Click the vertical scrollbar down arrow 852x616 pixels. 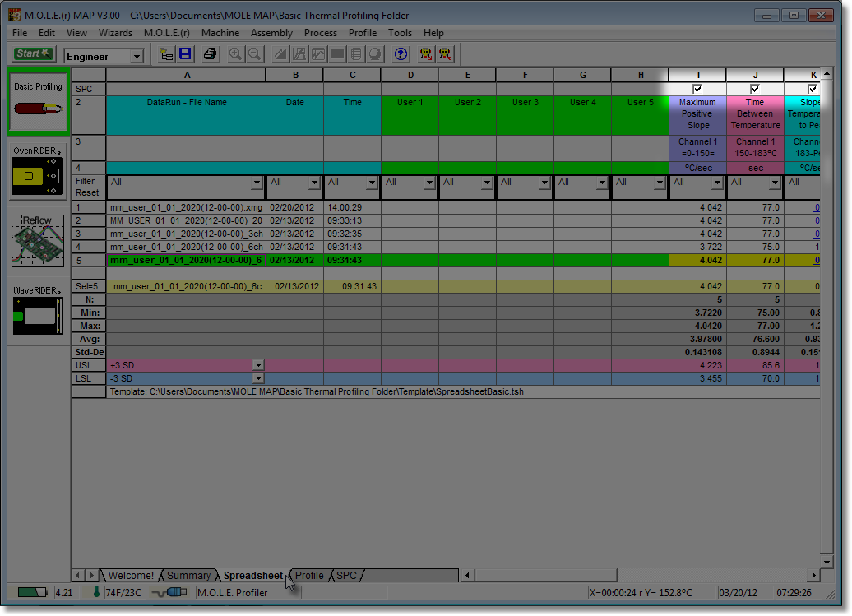point(827,563)
